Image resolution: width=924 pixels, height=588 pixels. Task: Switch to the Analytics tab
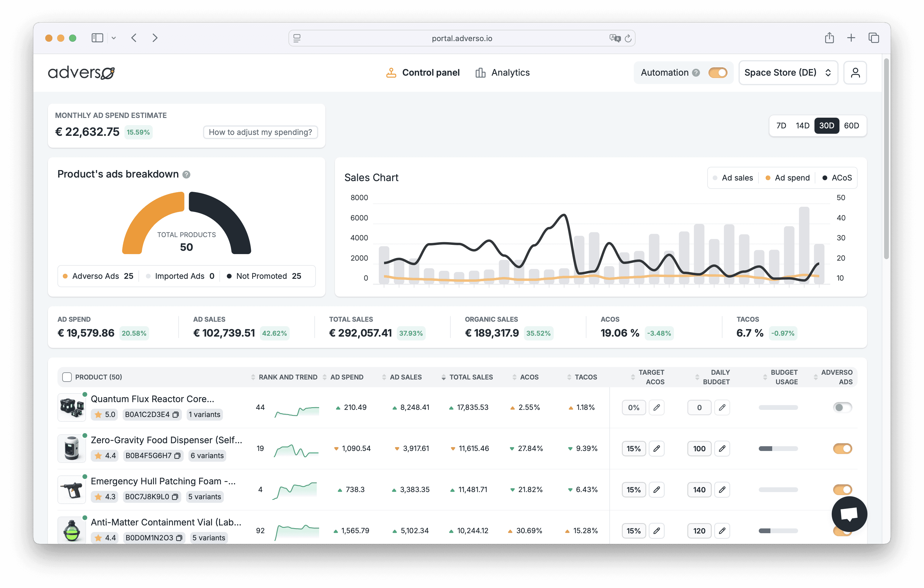502,73
